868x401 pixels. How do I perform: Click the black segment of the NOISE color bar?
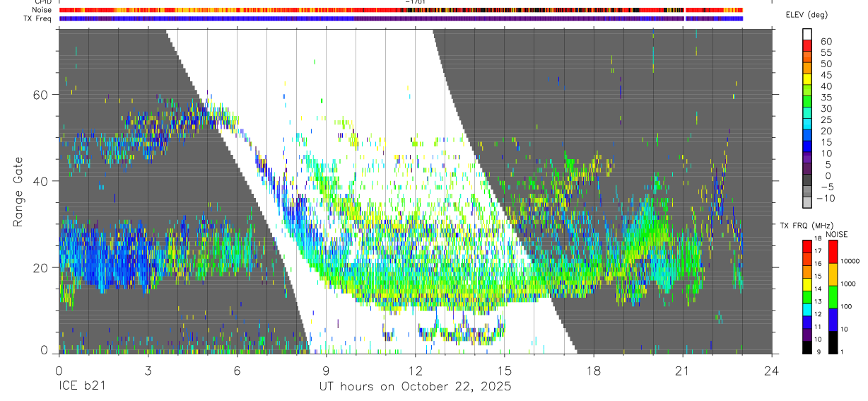coord(833,342)
